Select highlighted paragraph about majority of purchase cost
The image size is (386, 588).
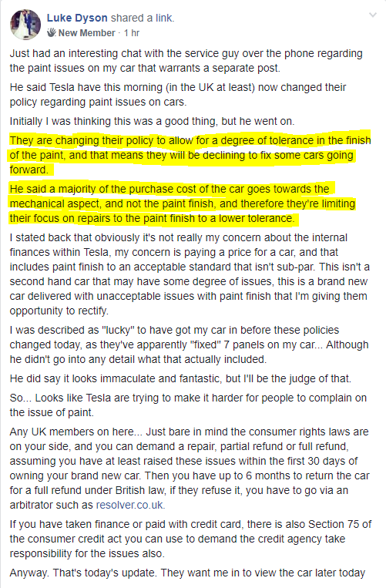pos(183,203)
